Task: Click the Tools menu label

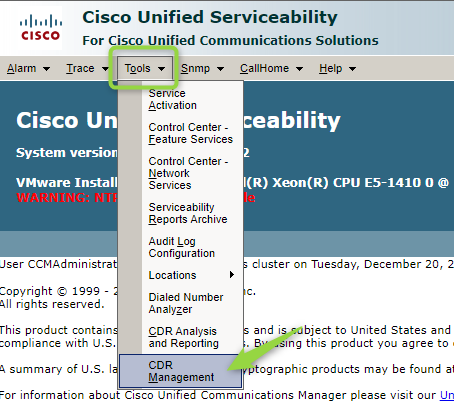Action: [x=138, y=68]
